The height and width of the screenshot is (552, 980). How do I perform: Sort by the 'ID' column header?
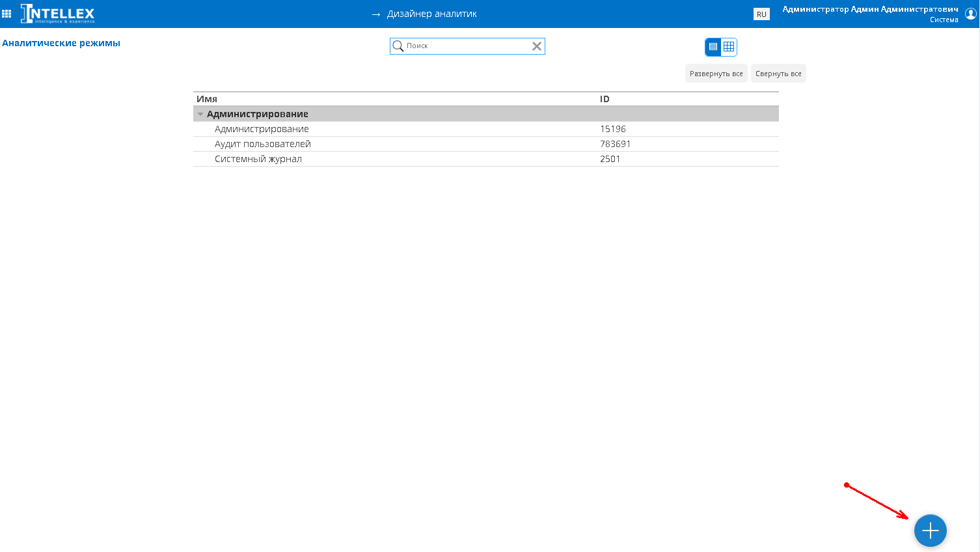[x=605, y=99]
